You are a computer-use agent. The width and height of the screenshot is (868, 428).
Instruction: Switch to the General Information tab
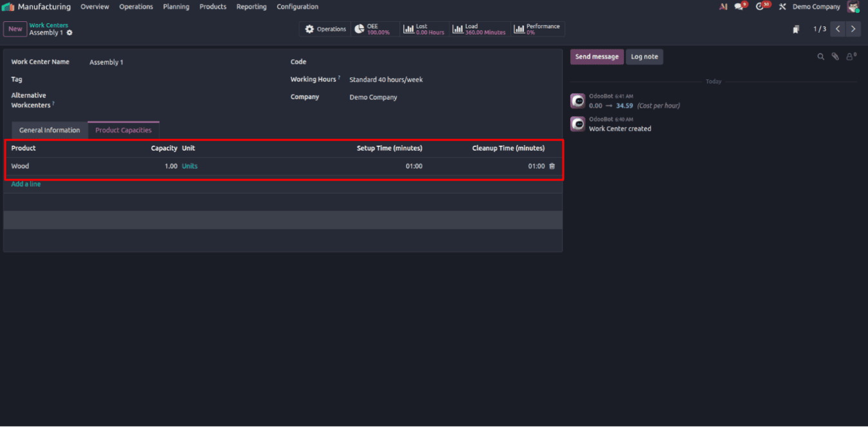coord(49,130)
